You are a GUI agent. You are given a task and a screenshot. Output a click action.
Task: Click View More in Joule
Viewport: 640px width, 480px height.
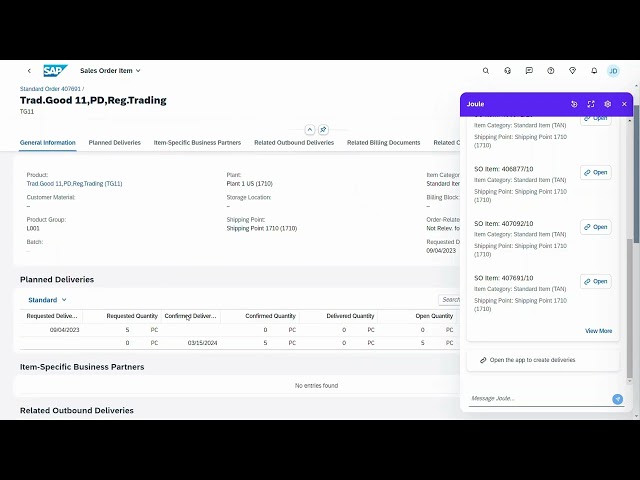click(x=598, y=331)
